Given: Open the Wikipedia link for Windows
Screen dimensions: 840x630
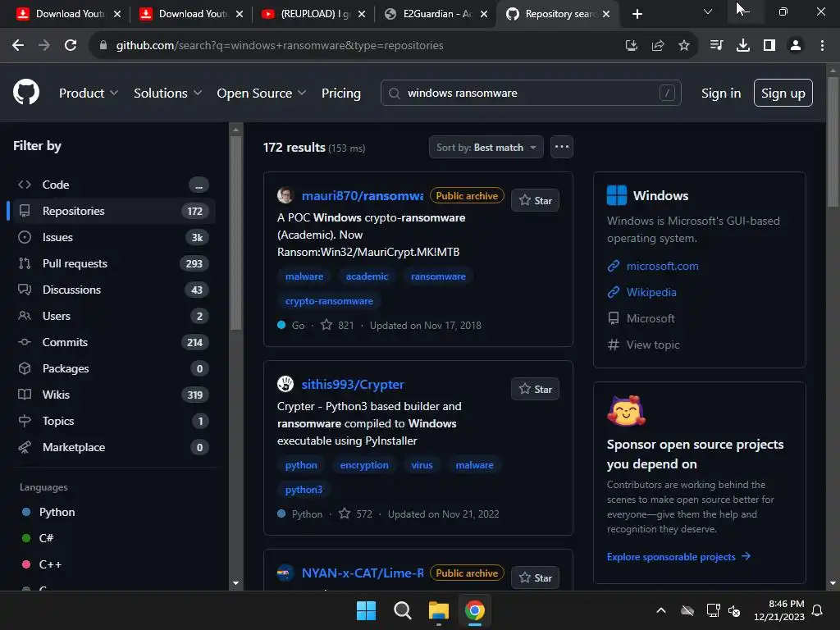Looking at the screenshot, I should [651, 293].
